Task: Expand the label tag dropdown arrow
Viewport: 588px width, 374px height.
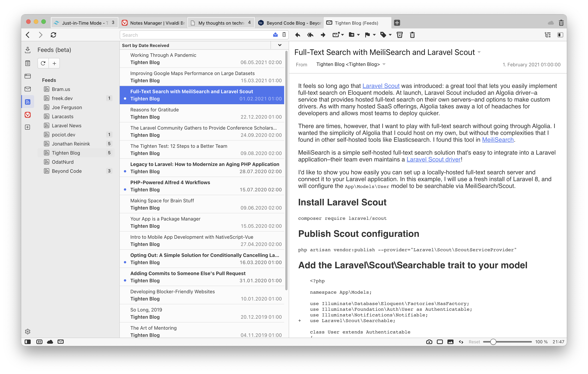Action: tap(390, 35)
